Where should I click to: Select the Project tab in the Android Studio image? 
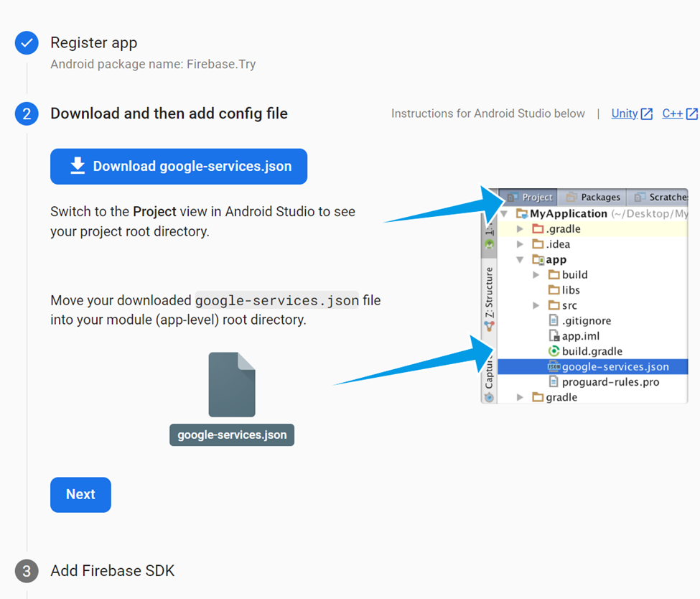(530, 197)
